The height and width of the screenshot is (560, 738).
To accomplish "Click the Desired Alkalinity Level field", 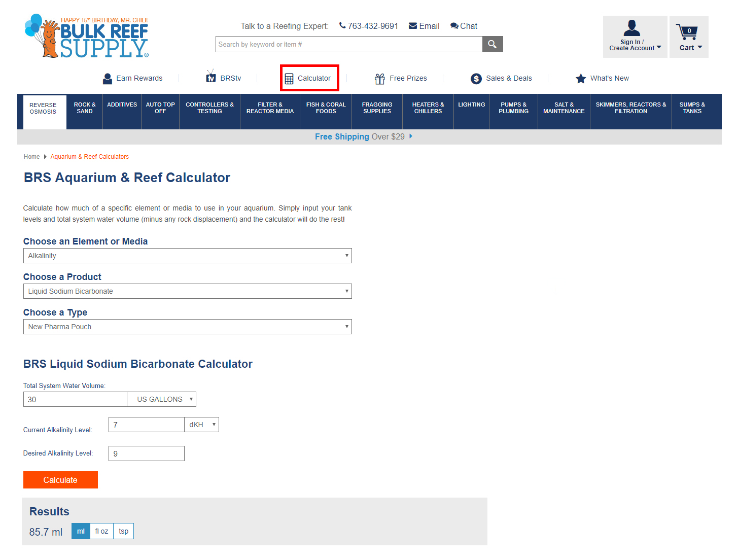I will pos(147,453).
